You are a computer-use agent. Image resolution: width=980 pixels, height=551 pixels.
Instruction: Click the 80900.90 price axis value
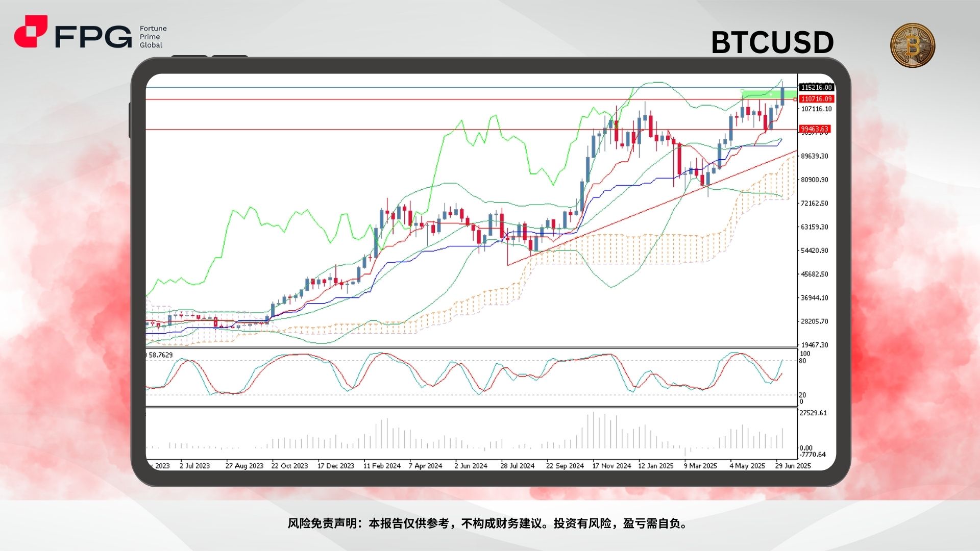click(x=815, y=180)
